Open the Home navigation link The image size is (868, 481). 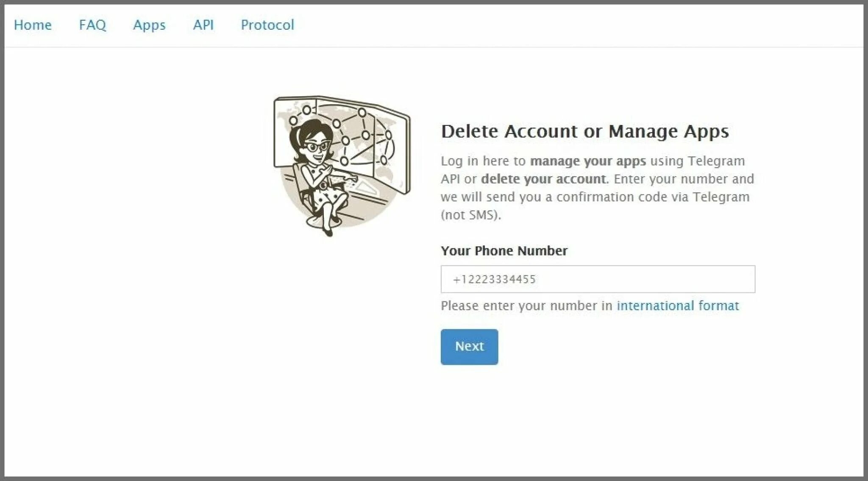click(33, 25)
